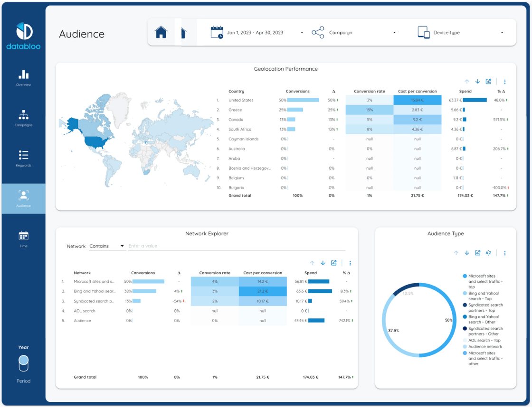Image resolution: width=532 pixels, height=408 pixels.
Task: Open Network Explorer chart export icon
Action: pyautogui.click(x=334, y=263)
